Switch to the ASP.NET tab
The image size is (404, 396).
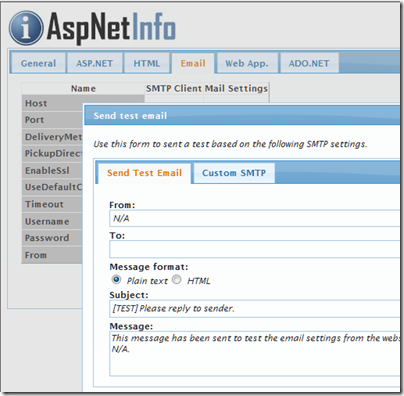click(x=95, y=63)
